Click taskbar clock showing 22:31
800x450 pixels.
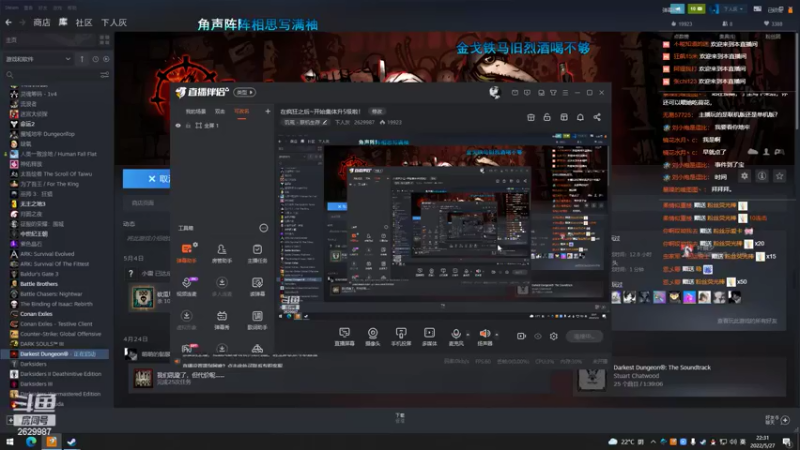tap(762, 441)
